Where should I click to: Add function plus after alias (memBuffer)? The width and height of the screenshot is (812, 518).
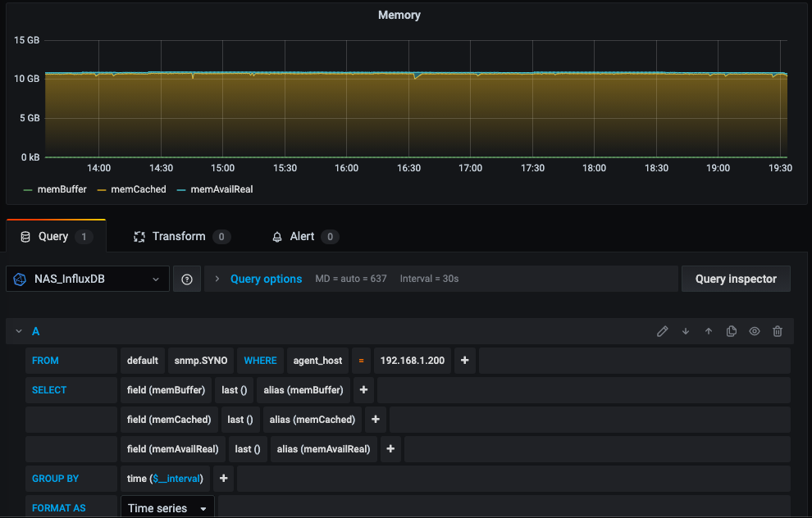pyautogui.click(x=363, y=390)
